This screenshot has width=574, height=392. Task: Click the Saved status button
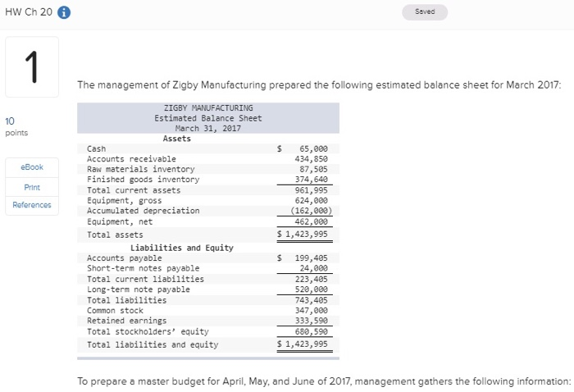click(425, 12)
